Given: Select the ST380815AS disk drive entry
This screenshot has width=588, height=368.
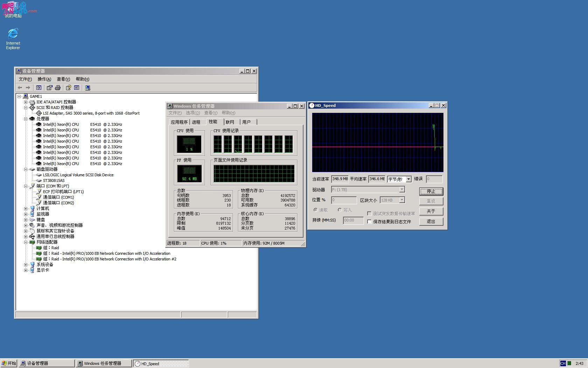Looking at the screenshot, I should 54,180.
